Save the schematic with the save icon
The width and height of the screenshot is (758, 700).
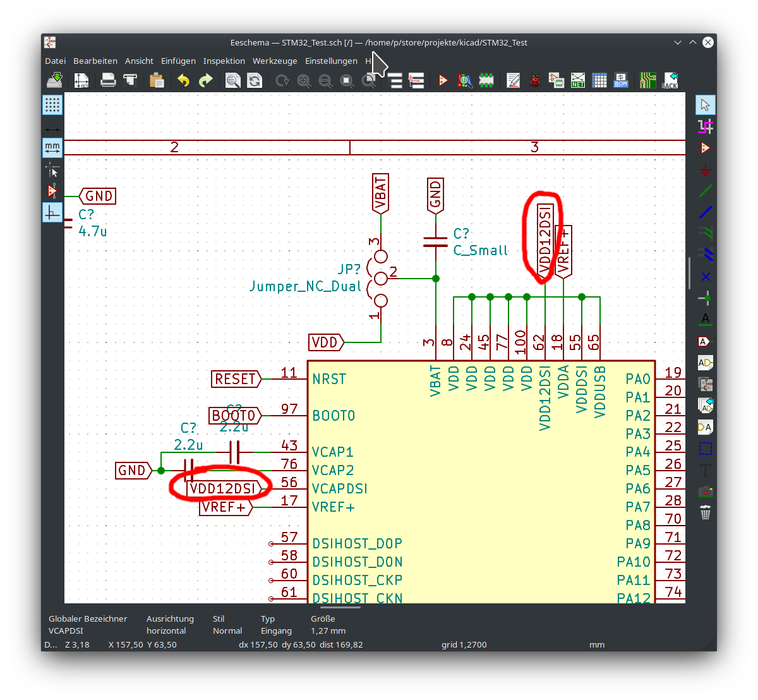[x=54, y=80]
